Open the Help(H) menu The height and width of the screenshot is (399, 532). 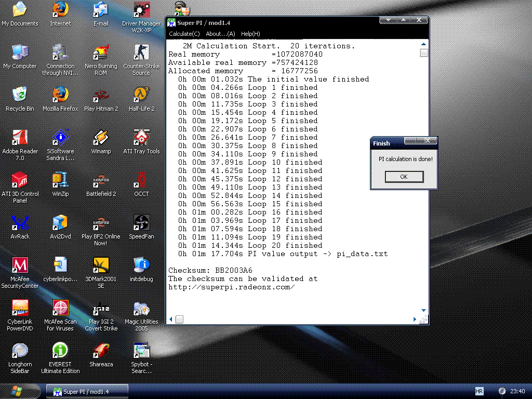click(250, 34)
